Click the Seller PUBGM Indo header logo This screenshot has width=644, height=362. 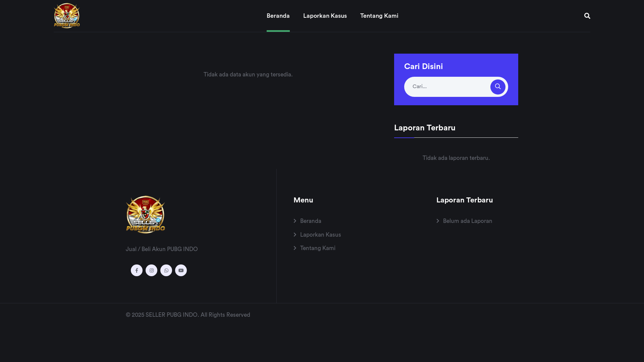point(67,16)
